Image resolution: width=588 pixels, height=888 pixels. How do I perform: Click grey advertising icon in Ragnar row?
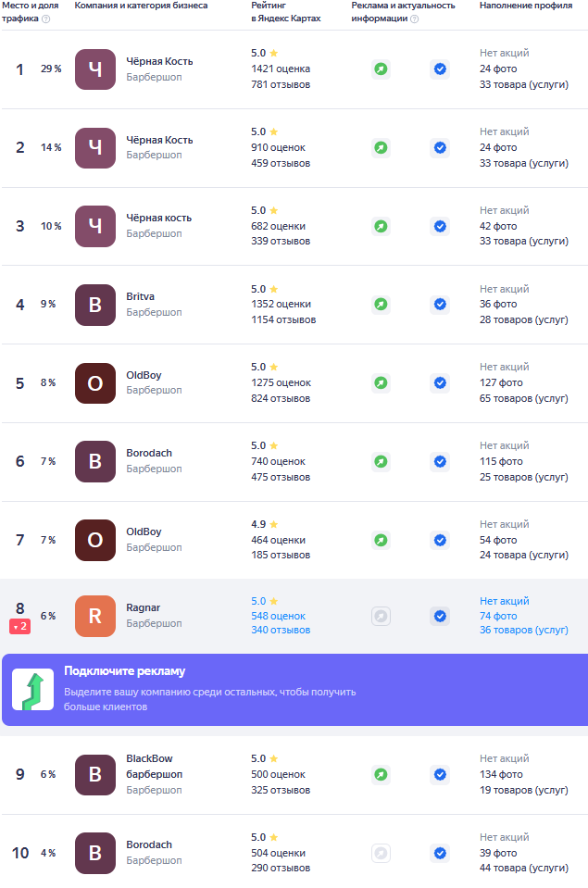pos(381,616)
